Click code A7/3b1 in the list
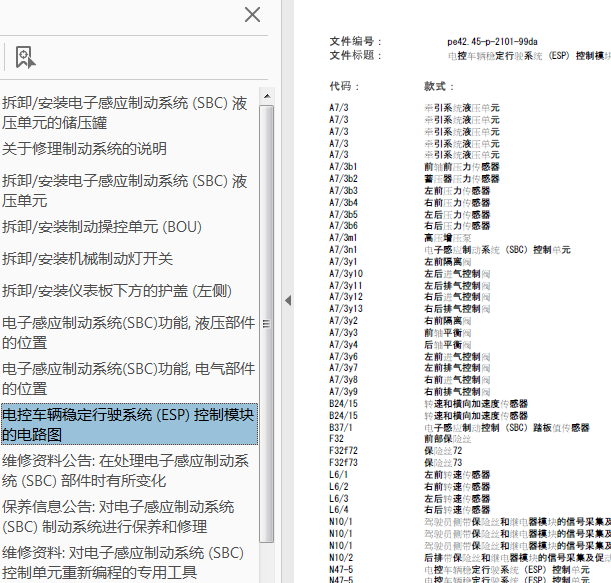 click(343, 167)
